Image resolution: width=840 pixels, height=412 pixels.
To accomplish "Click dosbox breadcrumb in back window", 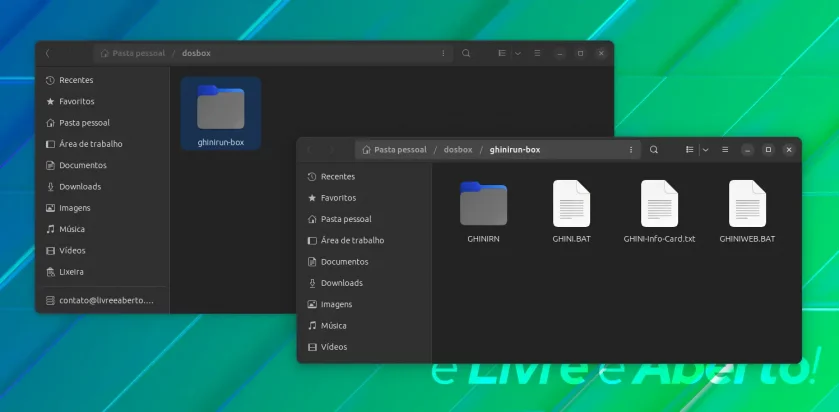I will click(196, 54).
